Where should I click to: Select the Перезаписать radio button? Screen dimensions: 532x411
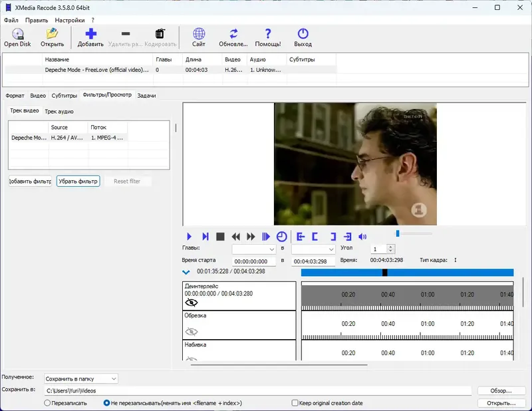tap(47, 403)
